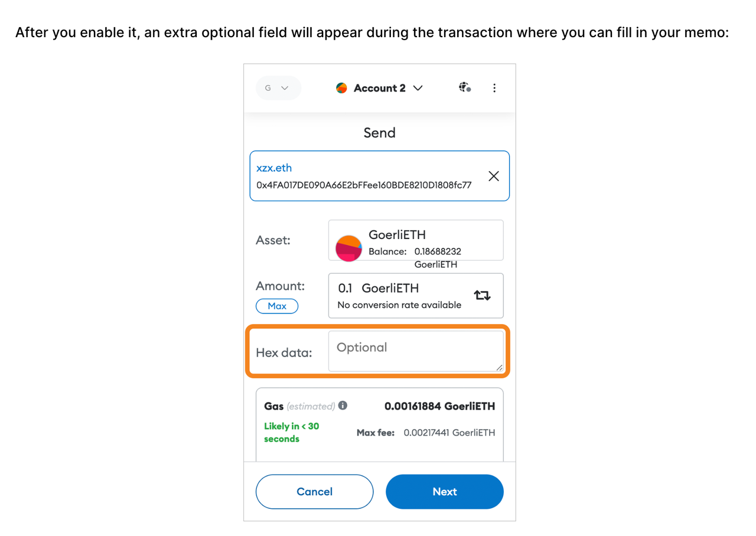Open the connected sites globe icon
This screenshot has width=756, height=536.
point(465,88)
